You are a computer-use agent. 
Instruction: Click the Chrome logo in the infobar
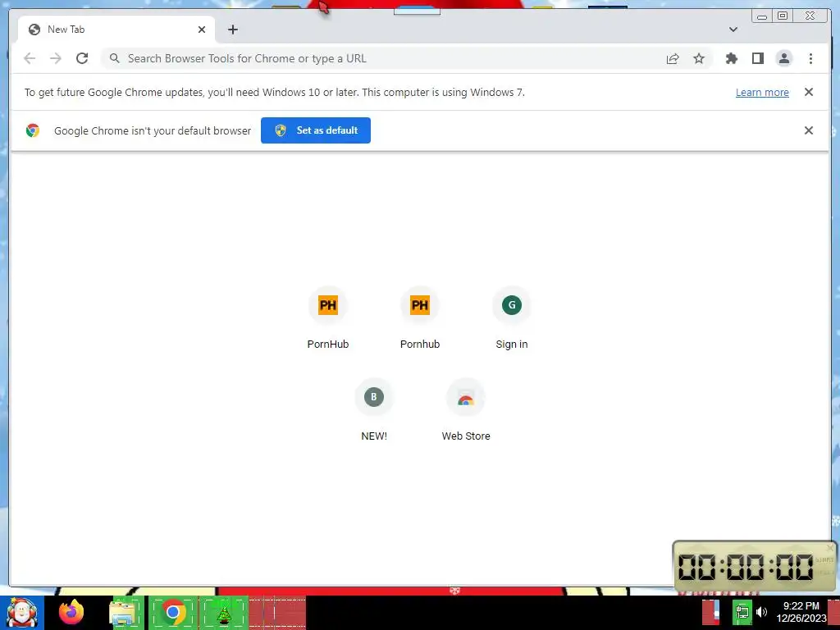point(33,130)
